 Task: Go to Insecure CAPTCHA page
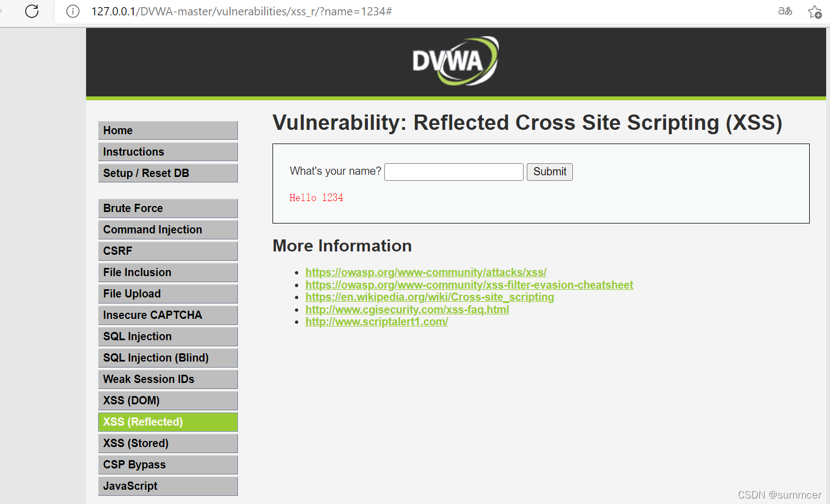click(x=168, y=315)
